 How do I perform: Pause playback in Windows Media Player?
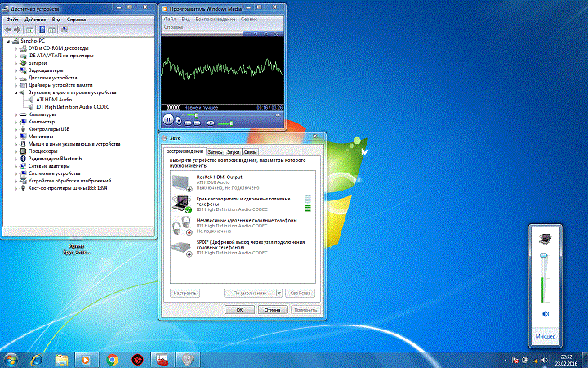(x=168, y=119)
